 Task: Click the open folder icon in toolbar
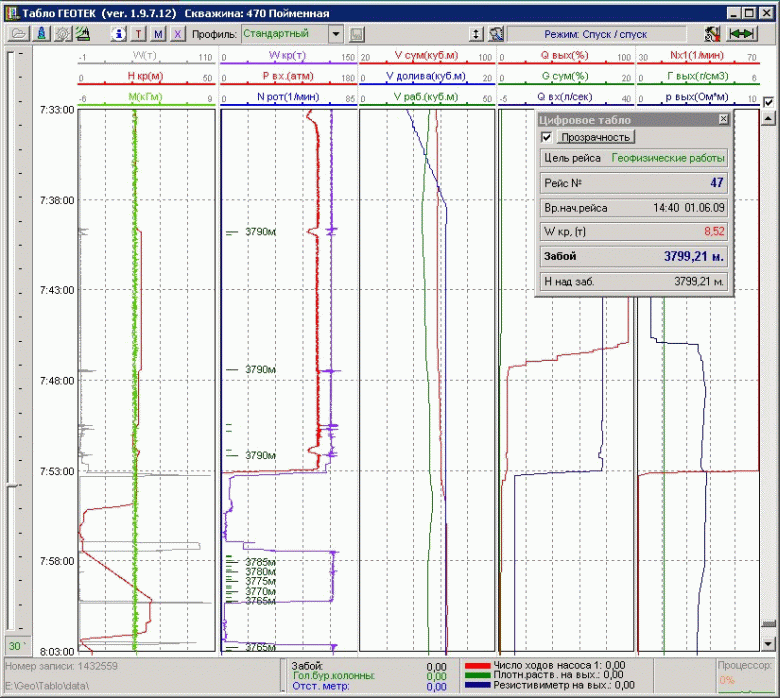click(18, 33)
